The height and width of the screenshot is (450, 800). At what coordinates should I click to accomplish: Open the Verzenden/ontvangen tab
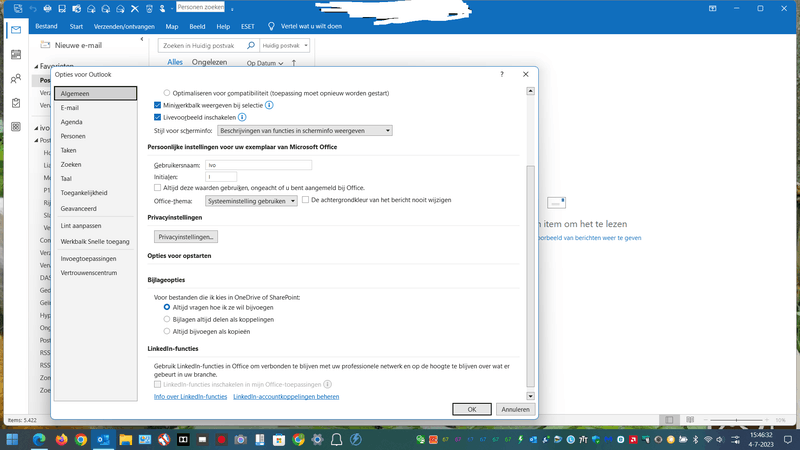tap(124, 26)
